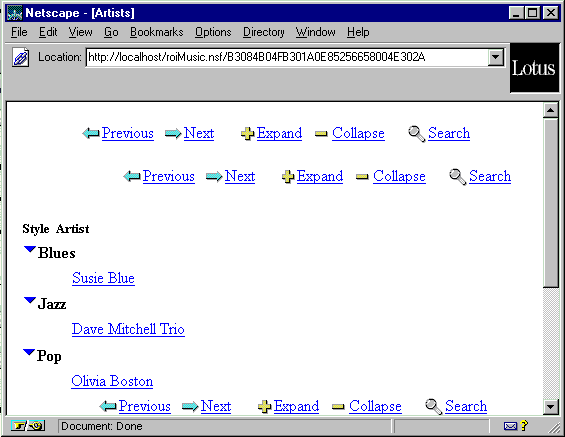Follow the second-row Next link

pos(240,176)
